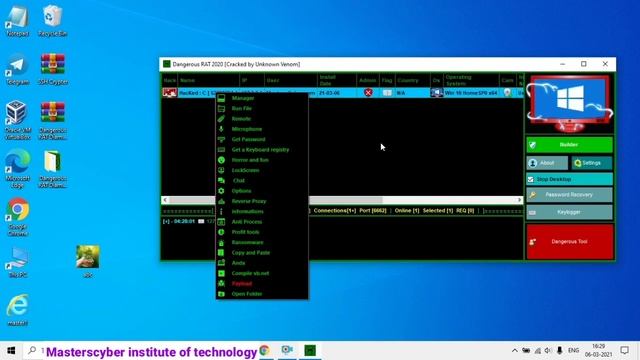
Task: Click the flag icon in client row
Action: pos(387,93)
